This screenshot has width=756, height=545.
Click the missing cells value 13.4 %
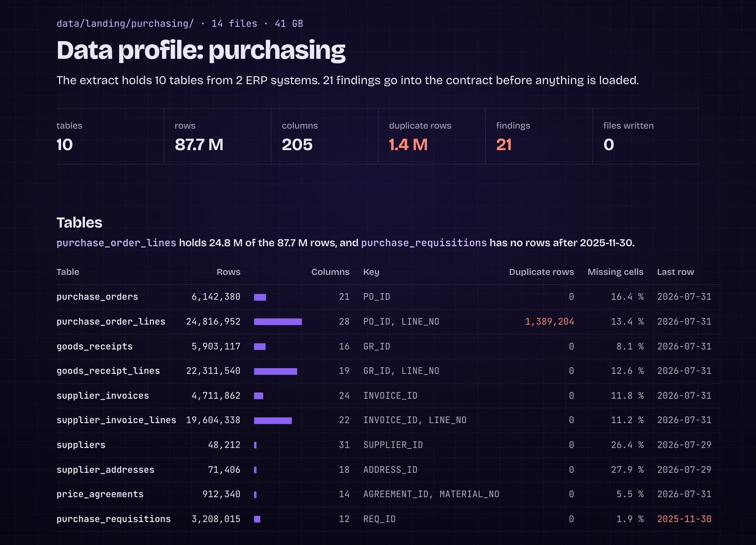tap(627, 322)
